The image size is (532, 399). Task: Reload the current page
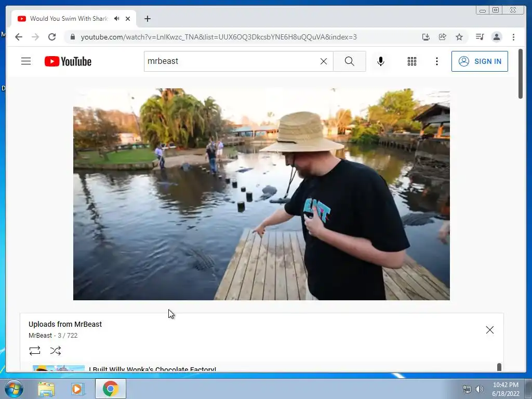point(52,37)
